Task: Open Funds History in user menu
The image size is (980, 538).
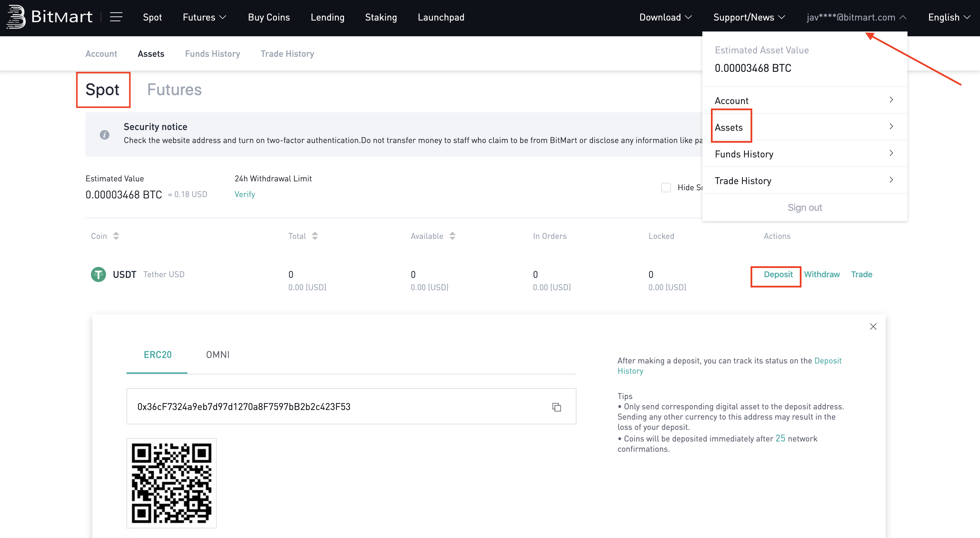Action: tap(805, 153)
